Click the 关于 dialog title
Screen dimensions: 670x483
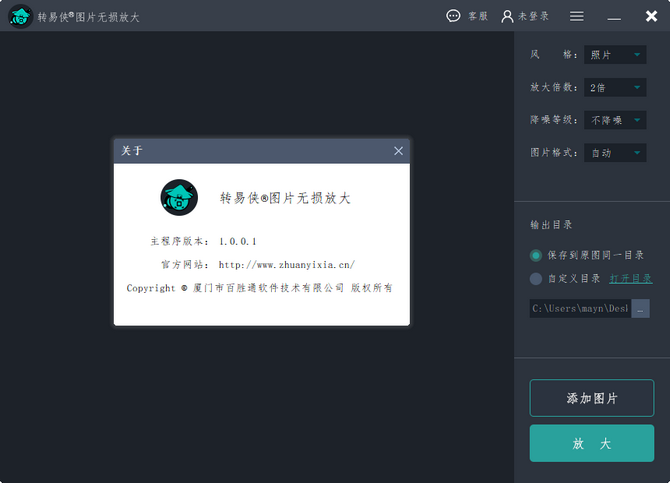132,150
